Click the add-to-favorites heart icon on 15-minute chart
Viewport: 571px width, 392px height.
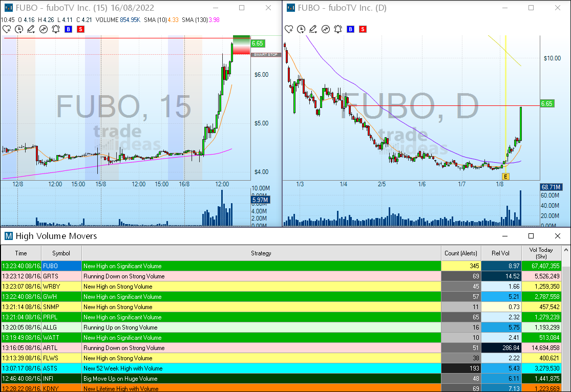point(7,29)
